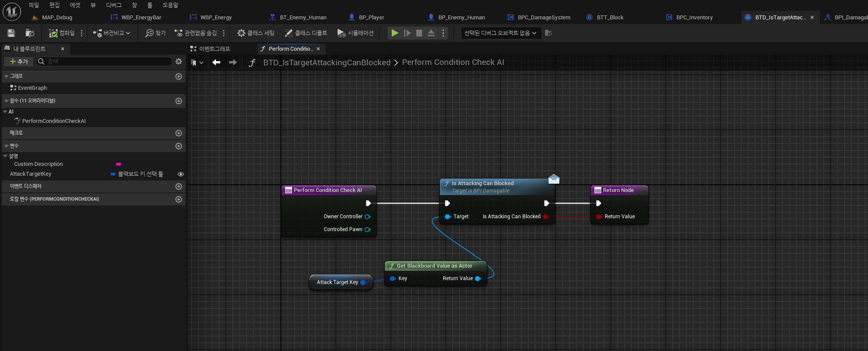868x351 pixels.
Task: Toggle AttackTargetKey eye visibility
Action: click(x=181, y=174)
